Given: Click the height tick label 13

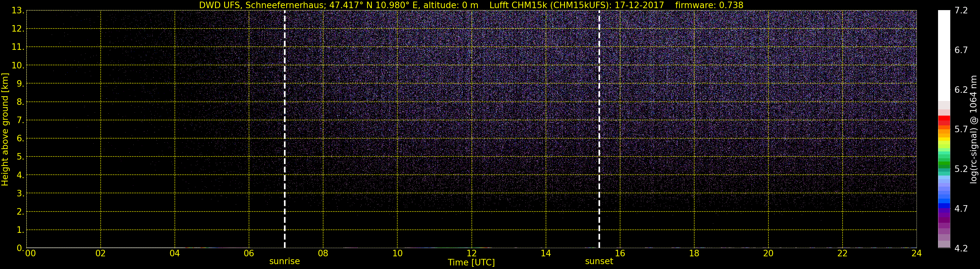Looking at the screenshot, I should point(17,11).
